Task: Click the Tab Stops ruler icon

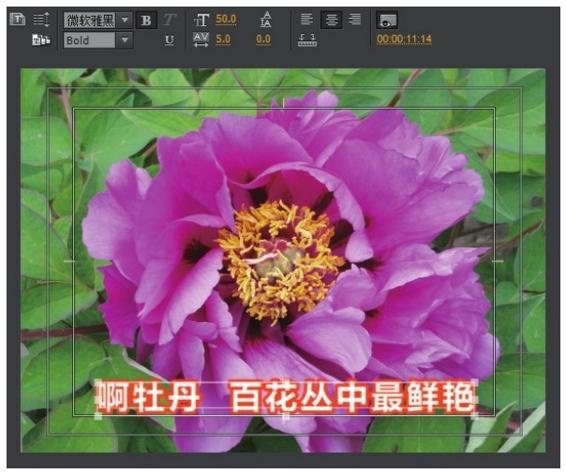Action: point(308,40)
